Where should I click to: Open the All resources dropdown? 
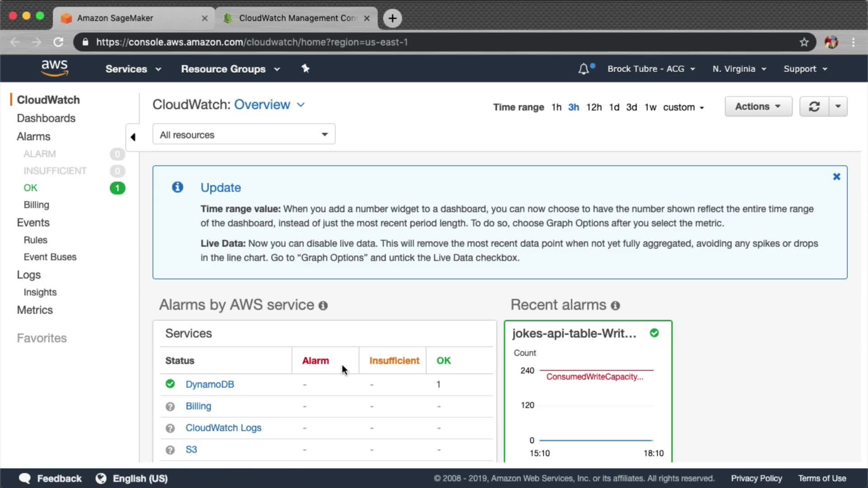pyautogui.click(x=244, y=135)
